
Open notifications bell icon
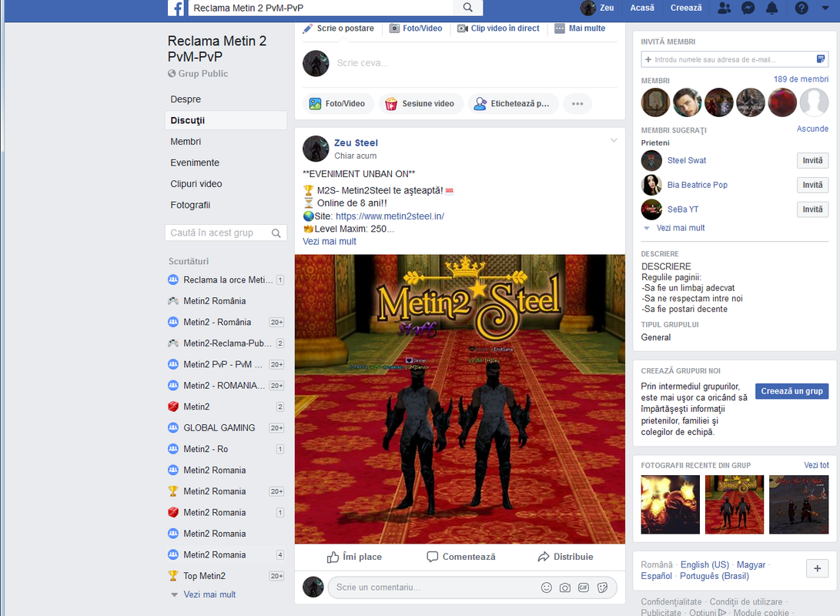pos(772,8)
